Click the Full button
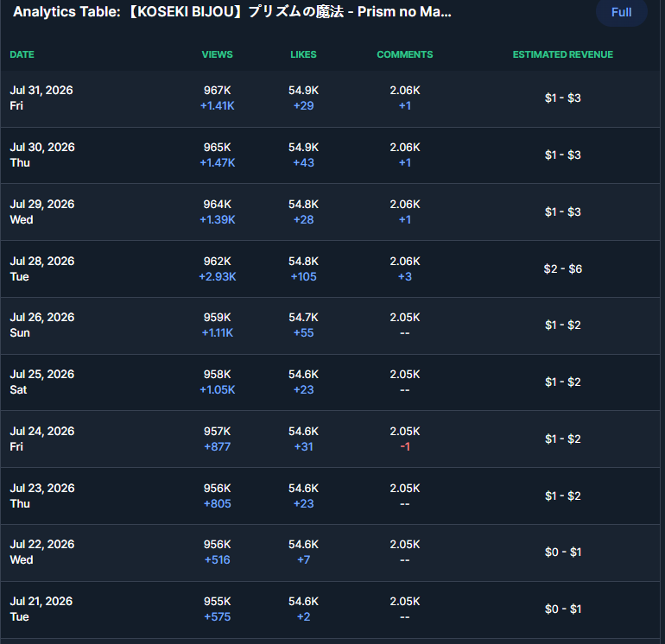 pos(621,12)
